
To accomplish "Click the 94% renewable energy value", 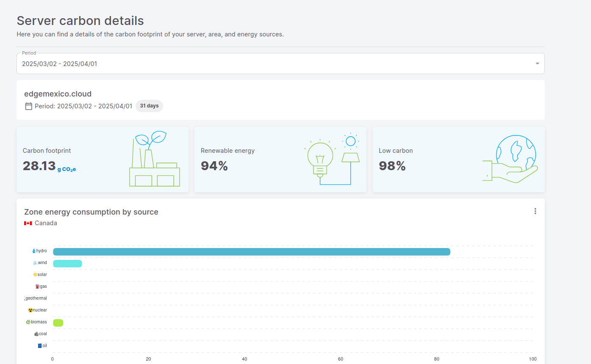I will pyautogui.click(x=214, y=166).
